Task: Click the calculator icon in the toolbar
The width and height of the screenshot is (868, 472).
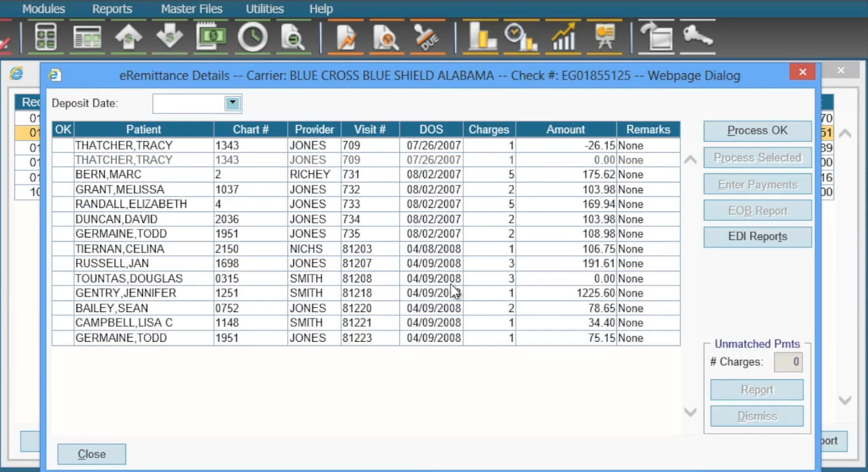Action: (x=46, y=38)
